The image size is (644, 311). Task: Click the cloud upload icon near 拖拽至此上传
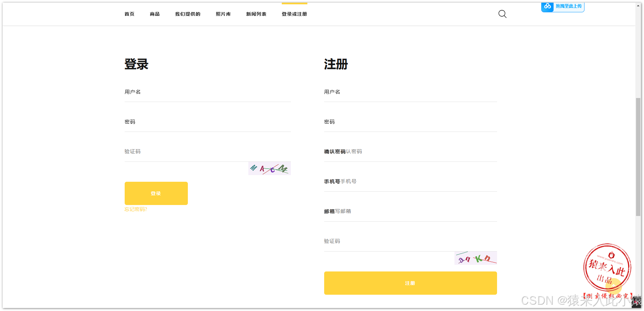coord(547,7)
